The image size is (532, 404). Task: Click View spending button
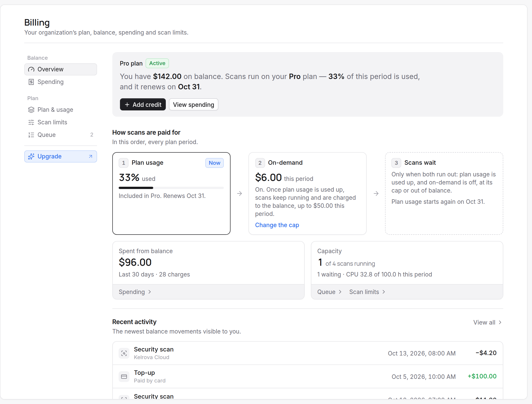(193, 104)
